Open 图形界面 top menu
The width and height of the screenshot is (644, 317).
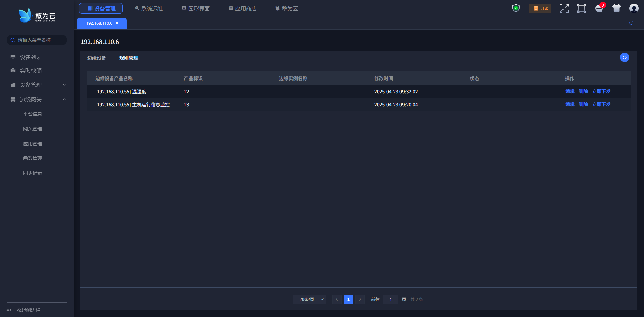[196, 8]
